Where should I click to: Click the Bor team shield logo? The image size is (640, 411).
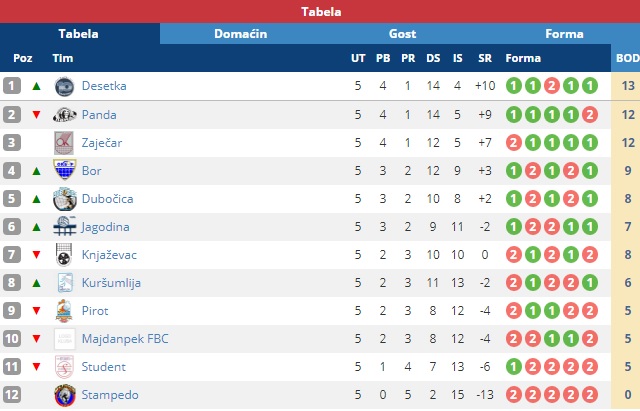click(64, 170)
